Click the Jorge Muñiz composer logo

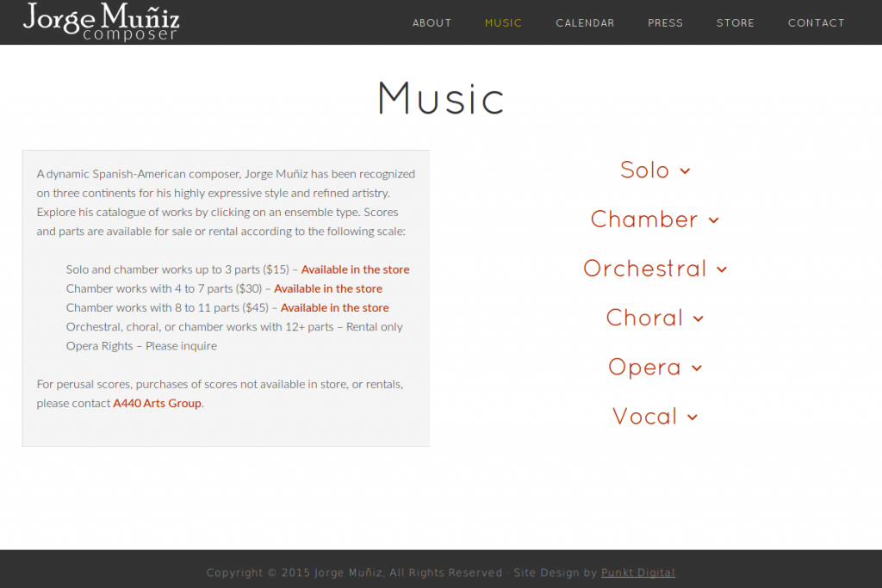click(102, 22)
